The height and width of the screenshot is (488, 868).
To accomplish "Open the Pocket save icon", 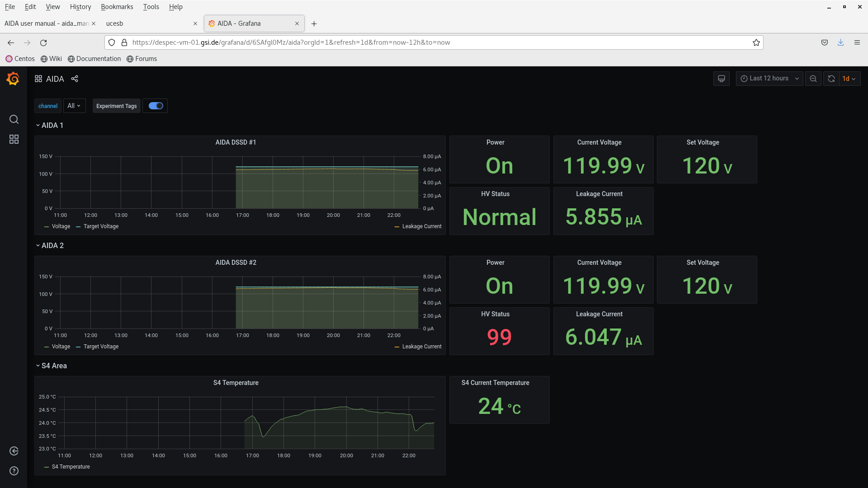I will pyautogui.click(x=825, y=42).
